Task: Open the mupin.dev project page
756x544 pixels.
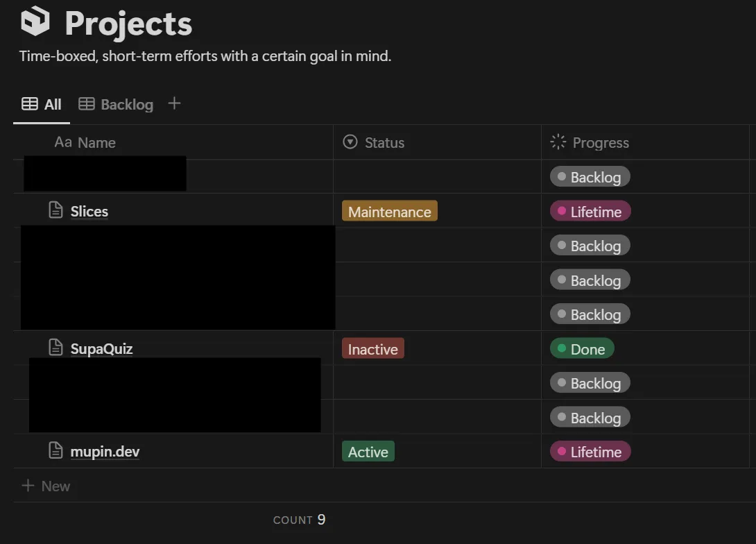Action: pyautogui.click(x=105, y=452)
